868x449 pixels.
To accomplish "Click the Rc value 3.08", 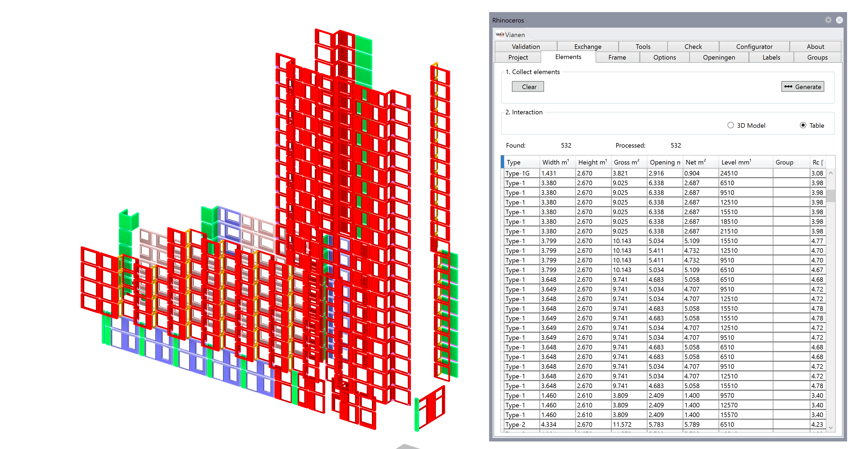I will click(818, 173).
